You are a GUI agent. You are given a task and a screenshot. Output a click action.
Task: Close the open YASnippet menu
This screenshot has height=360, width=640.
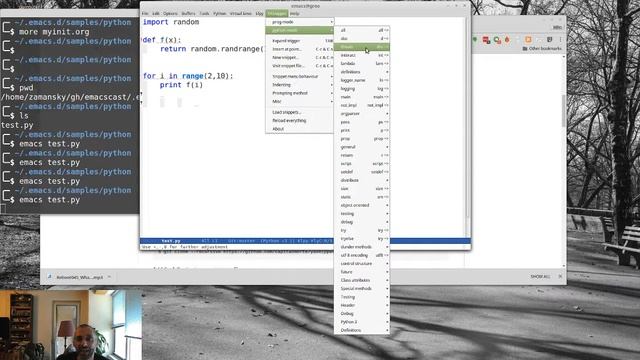pos(276,13)
